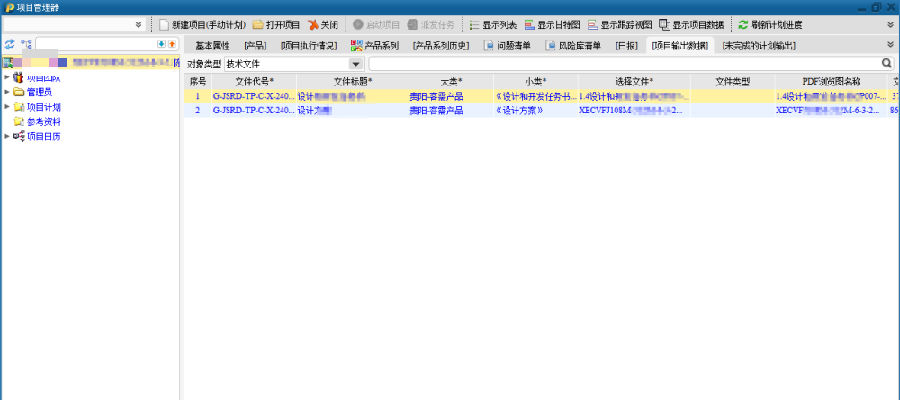The height and width of the screenshot is (400, 900).
Task: Show the Gantt chart via 显示甘特图
Action: coord(552,25)
